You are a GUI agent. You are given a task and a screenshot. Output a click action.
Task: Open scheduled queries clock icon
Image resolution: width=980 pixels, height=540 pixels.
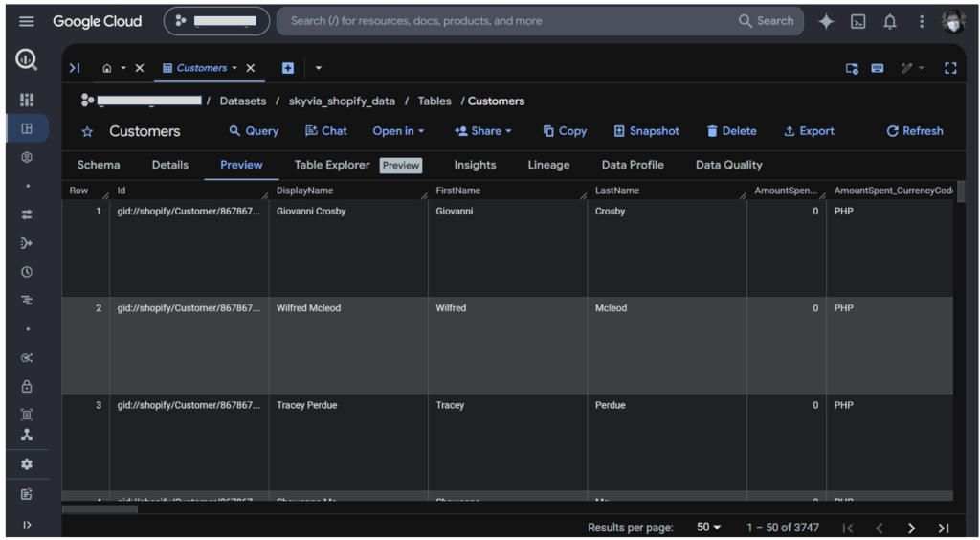pyautogui.click(x=26, y=272)
